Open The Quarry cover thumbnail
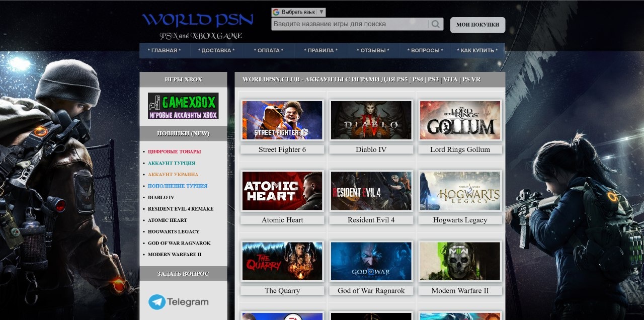644x320 pixels. [282, 261]
